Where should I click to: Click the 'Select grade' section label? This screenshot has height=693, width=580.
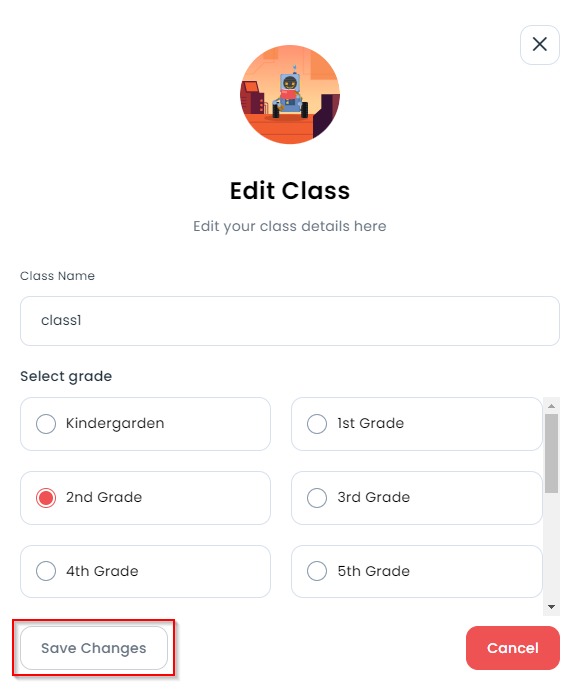coord(66,376)
